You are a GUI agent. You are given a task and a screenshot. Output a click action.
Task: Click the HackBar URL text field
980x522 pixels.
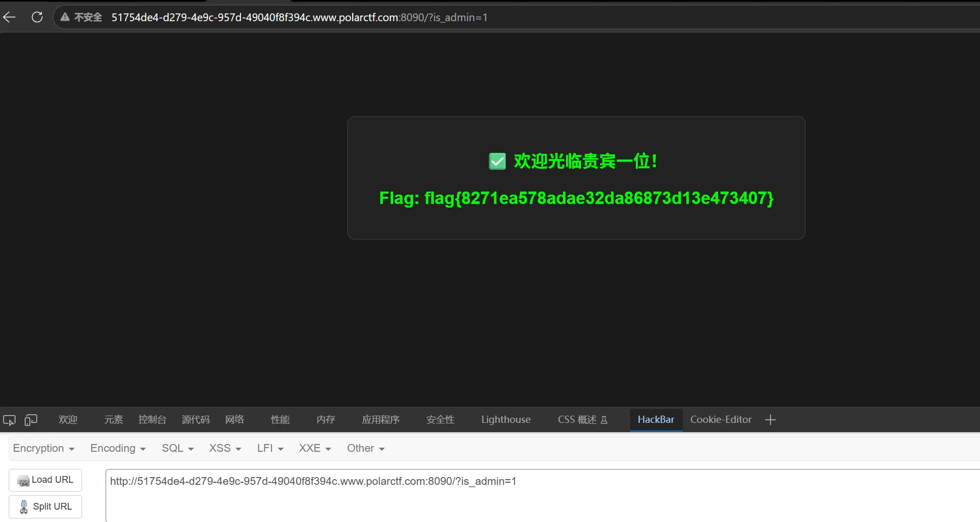tap(543, 496)
